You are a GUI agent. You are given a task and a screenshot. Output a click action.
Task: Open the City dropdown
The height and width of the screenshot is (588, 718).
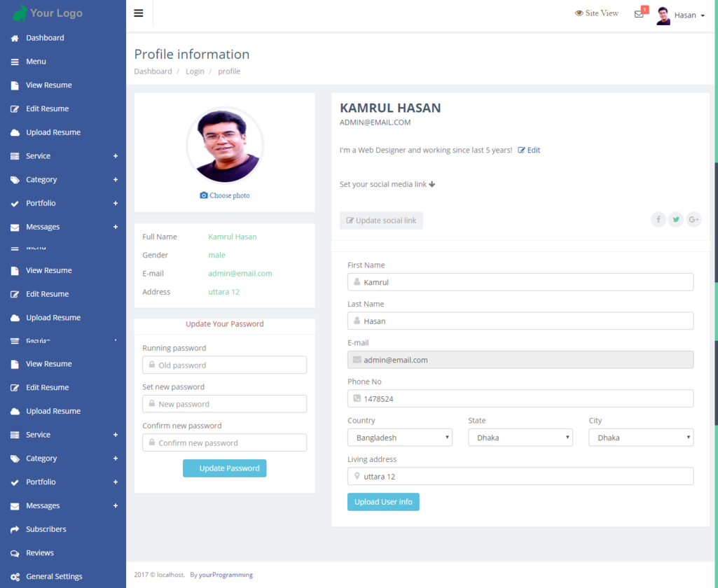[x=640, y=437]
